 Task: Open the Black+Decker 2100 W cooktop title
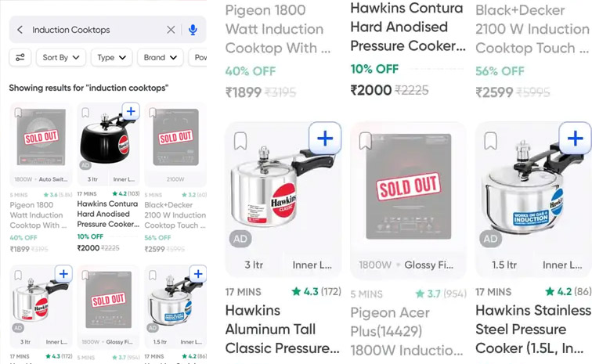532,29
